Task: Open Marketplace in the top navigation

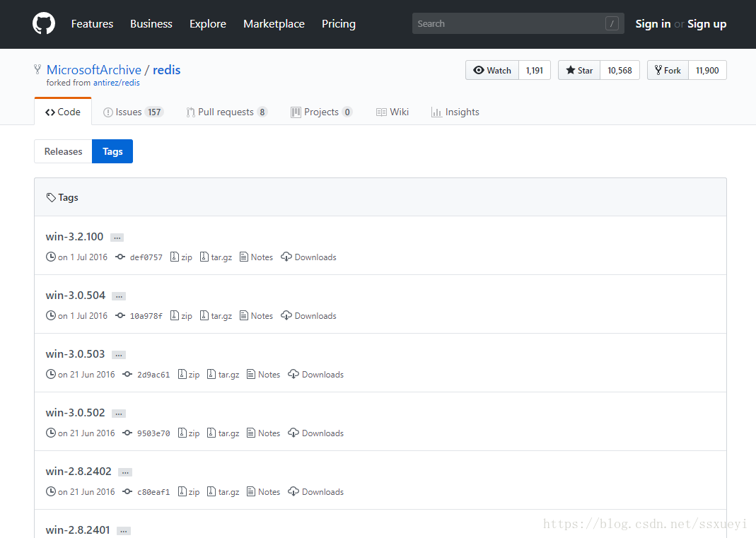Action: click(x=274, y=23)
